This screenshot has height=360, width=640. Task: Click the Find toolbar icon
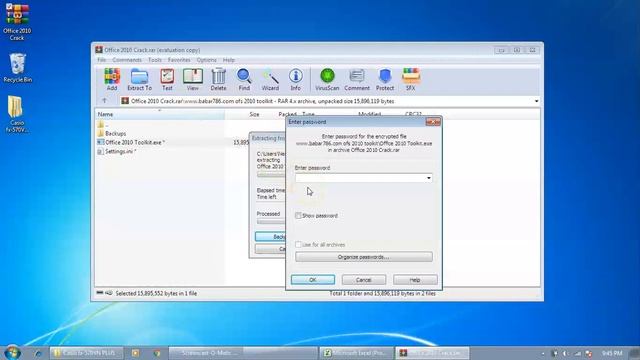point(244,80)
